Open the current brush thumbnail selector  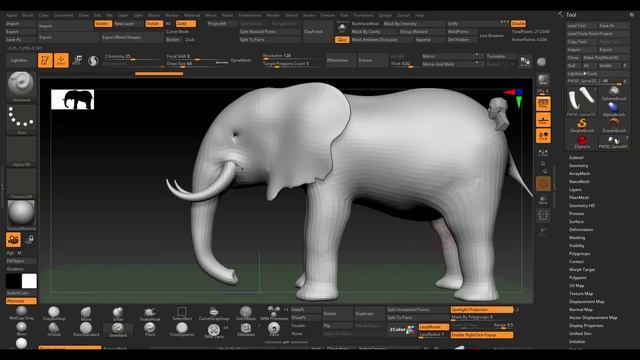click(x=21, y=85)
